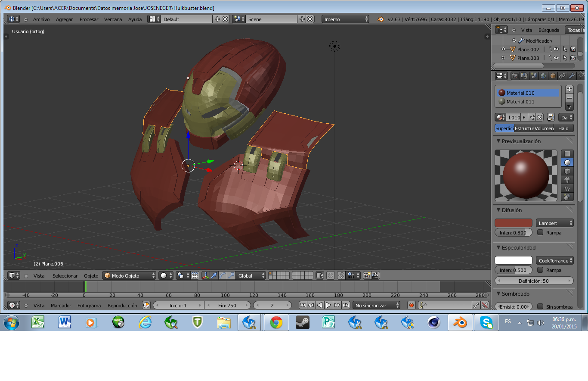Click proportional editing circle icon
Image resolution: width=588 pixels, height=381 pixels.
pos(331,275)
